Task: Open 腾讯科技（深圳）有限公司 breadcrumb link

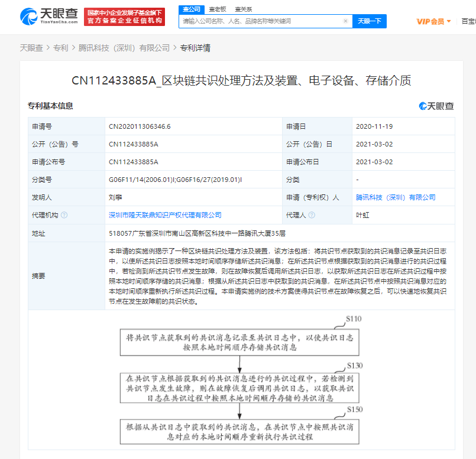Action: [x=124, y=48]
